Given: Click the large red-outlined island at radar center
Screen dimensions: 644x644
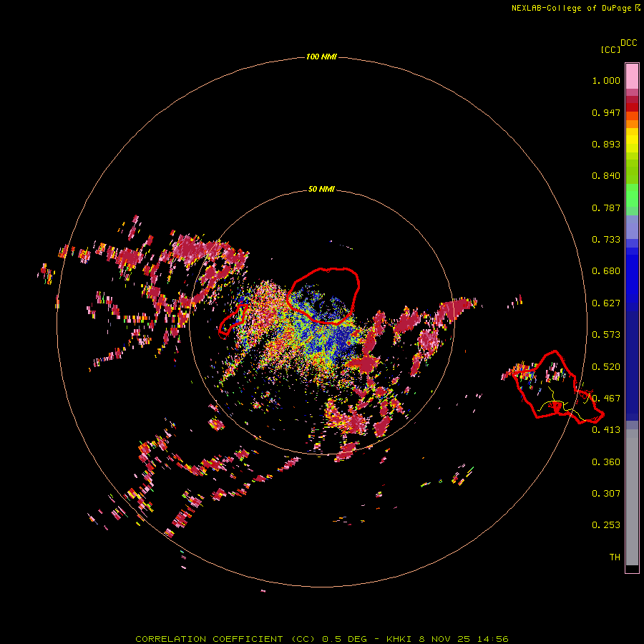Looking at the screenshot, I should (323, 296).
